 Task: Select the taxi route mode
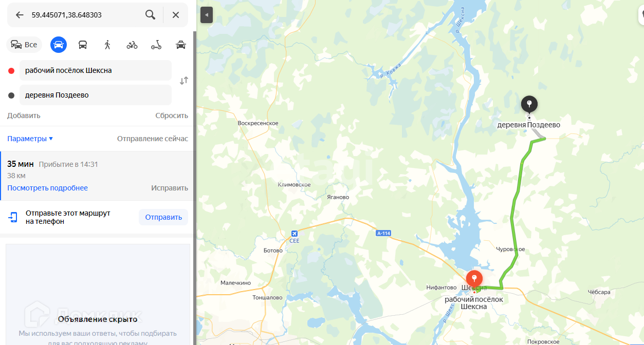181,45
